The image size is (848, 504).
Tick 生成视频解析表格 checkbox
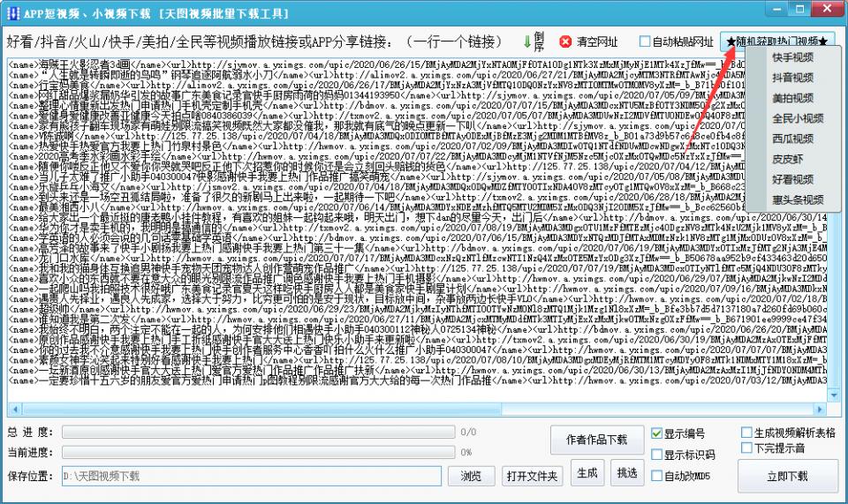[x=746, y=433]
